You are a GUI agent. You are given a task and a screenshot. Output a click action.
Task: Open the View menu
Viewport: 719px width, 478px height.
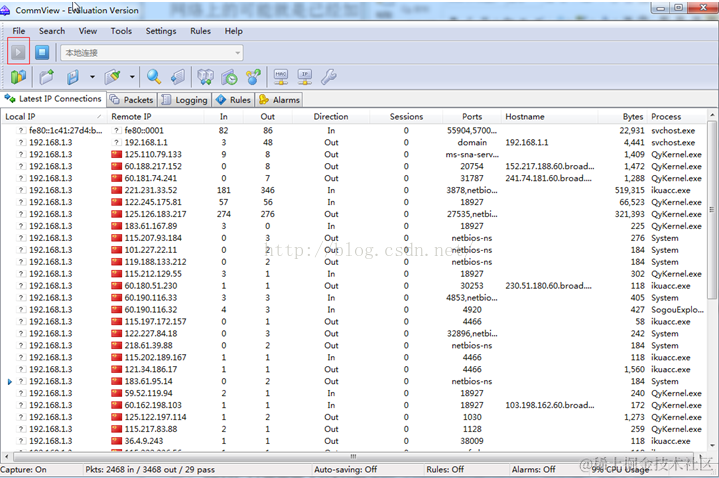(88, 31)
